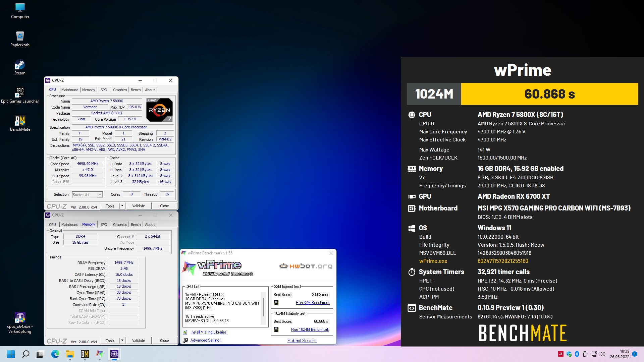This screenshot has width=644, height=362.
Task: Switch to CPU tab in lower CPU-Z
Action: tap(53, 225)
